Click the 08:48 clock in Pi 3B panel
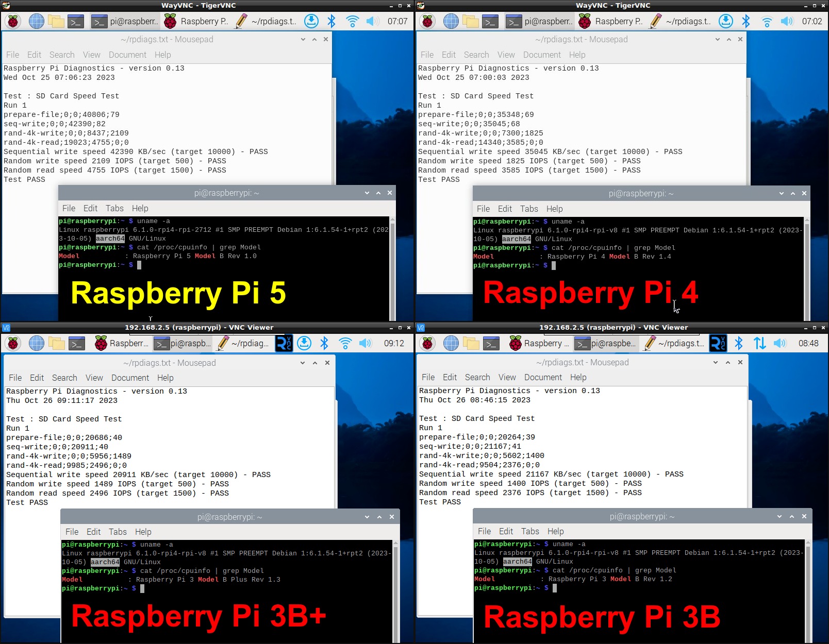This screenshot has width=829, height=644. (x=808, y=343)
